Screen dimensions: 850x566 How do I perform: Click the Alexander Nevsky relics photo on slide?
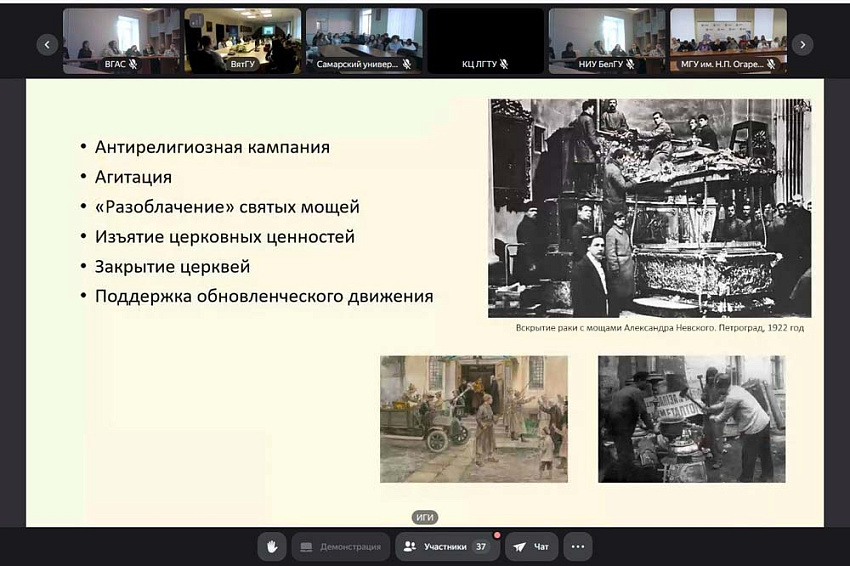(x=649, y=208)
